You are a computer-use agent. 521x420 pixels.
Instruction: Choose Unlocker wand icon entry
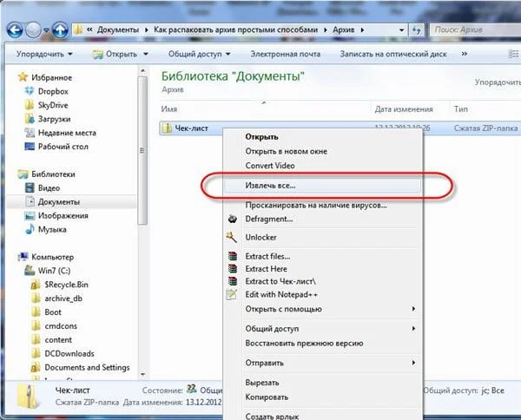231,237
